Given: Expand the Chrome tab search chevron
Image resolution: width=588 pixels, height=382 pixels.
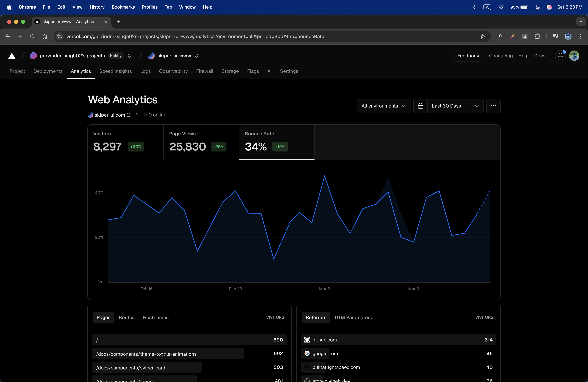Looking at the screenshot, I should point(581,22).
